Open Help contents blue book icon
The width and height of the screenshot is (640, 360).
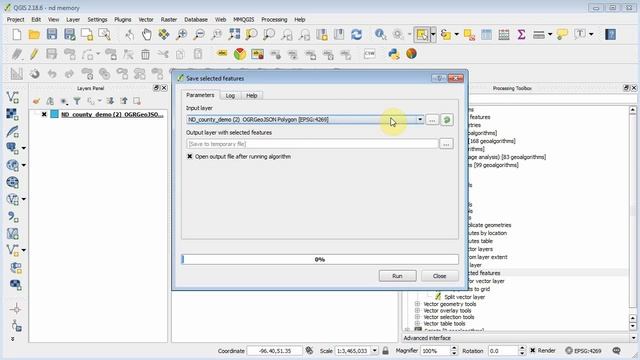(610, 35)
